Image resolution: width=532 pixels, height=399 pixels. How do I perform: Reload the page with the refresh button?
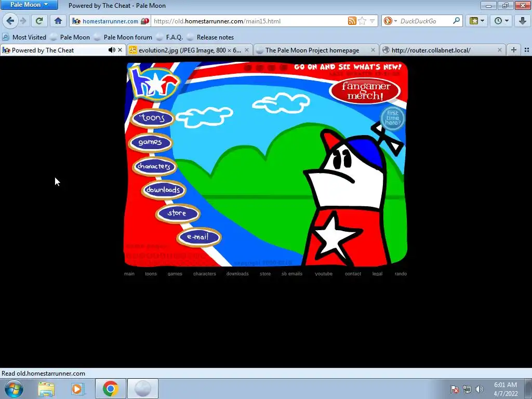(39, 21)
